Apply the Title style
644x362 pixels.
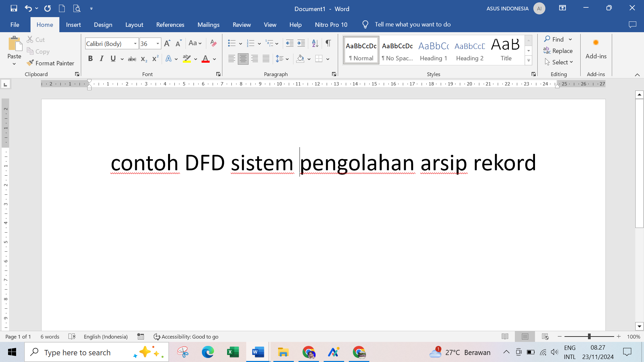(506, 50)
